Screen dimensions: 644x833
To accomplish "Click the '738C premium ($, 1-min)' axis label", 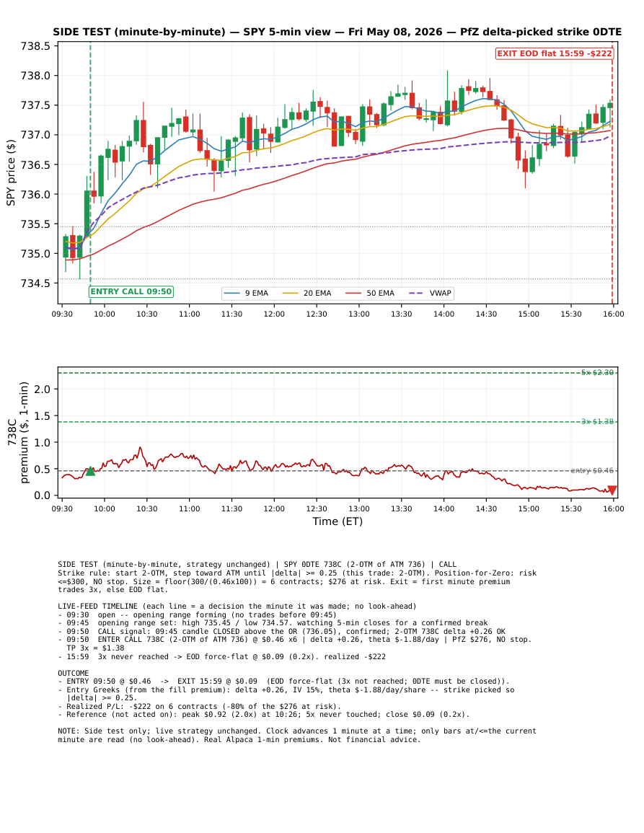I will pyautogui.click(x=17, y=433).
